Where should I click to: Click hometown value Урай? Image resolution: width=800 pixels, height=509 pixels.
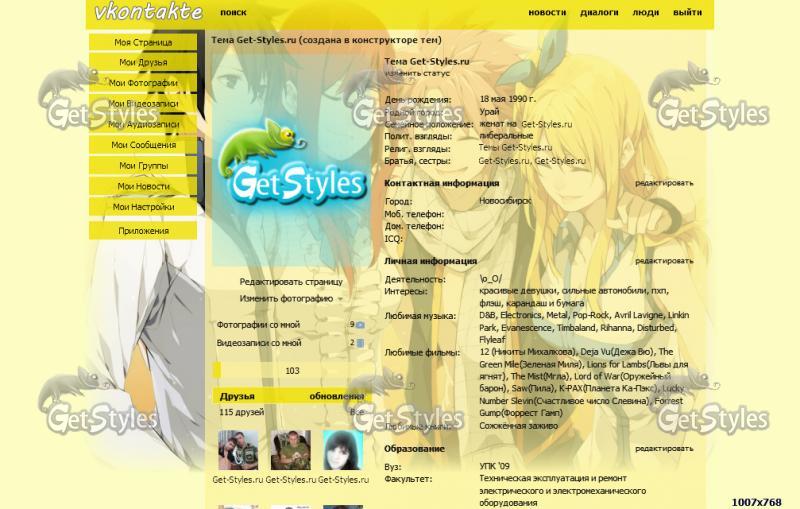pos(489,112)
